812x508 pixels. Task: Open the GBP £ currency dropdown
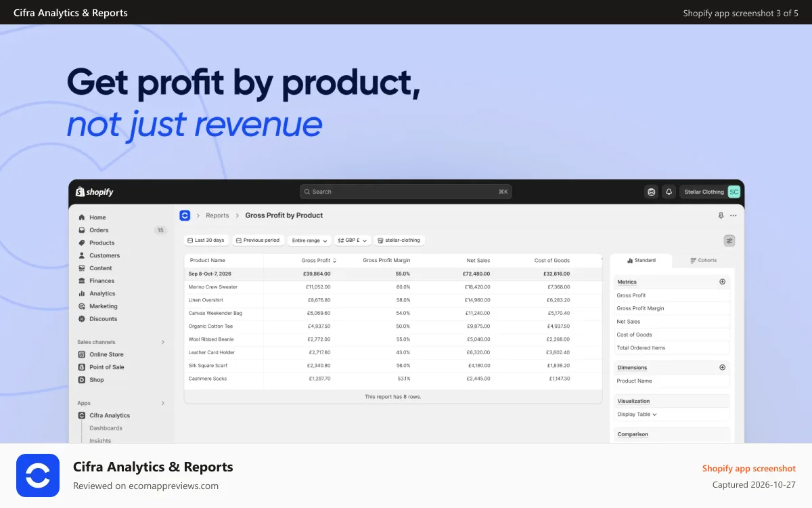point(353,240)
